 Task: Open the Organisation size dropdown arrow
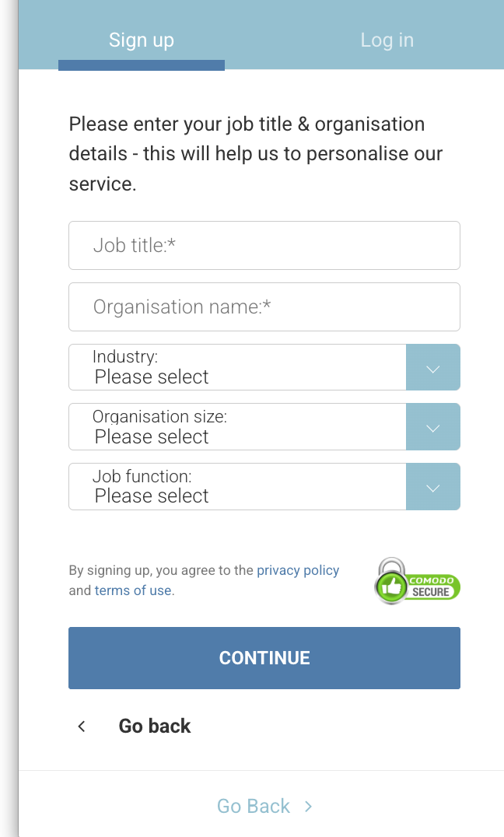(433, 427)
